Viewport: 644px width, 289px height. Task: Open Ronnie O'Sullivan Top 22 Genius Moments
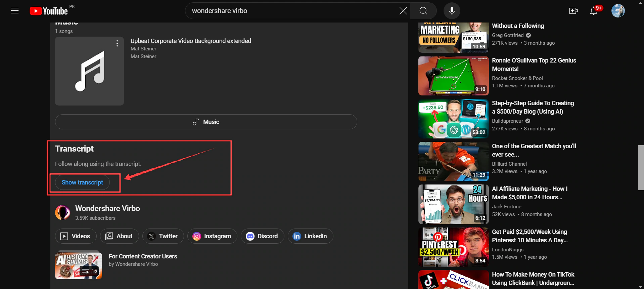click(x=534, y=65)
